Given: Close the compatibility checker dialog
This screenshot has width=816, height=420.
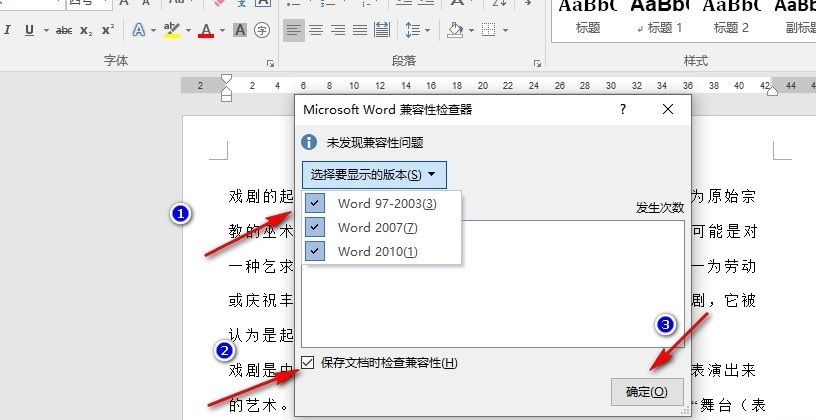Looking at the screenshot, I should point(668,109).
